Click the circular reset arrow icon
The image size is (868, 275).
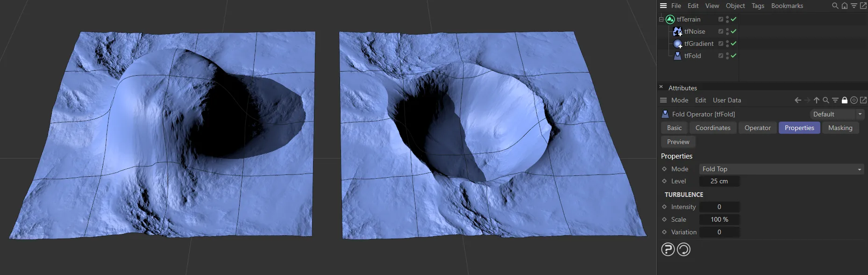pos(683,249)
